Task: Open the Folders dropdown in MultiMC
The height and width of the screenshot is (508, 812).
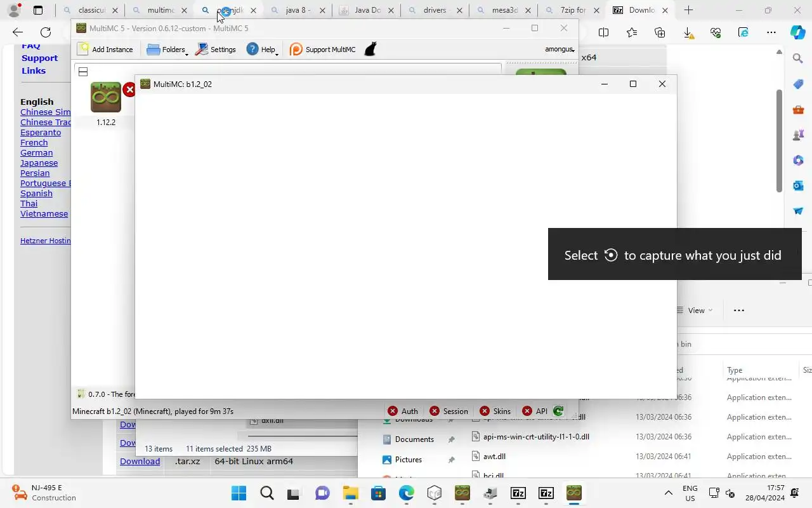Action: 167,50
